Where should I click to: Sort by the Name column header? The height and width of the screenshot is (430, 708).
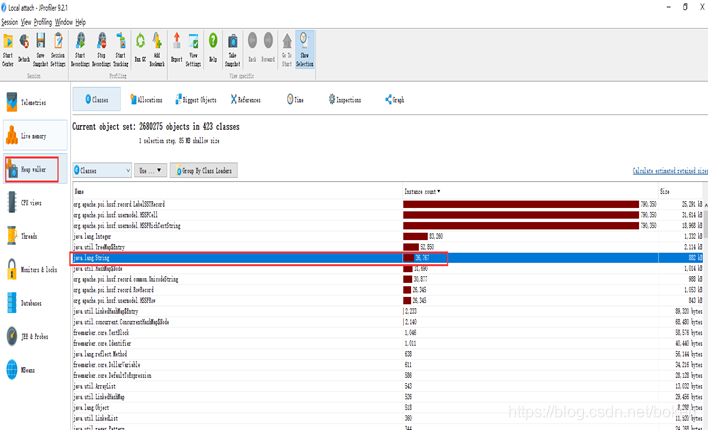click(x=238, y=192)
